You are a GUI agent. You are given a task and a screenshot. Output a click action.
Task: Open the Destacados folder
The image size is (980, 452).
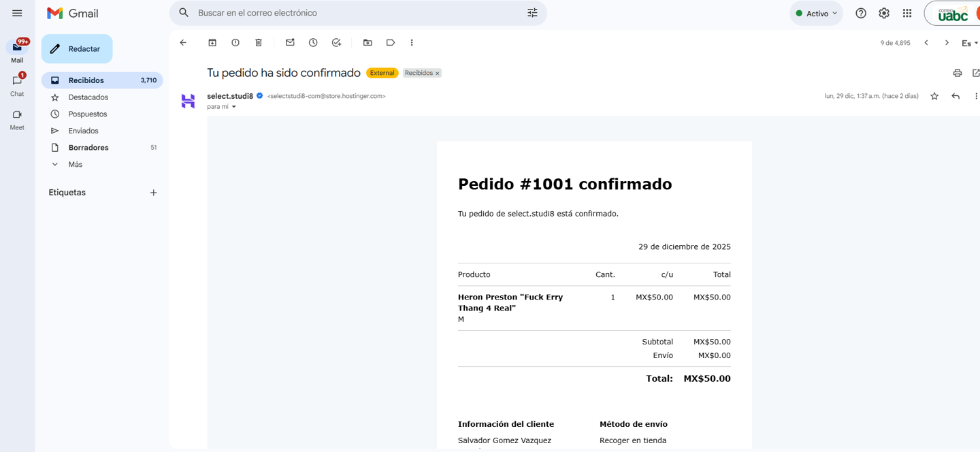(102, 97)
